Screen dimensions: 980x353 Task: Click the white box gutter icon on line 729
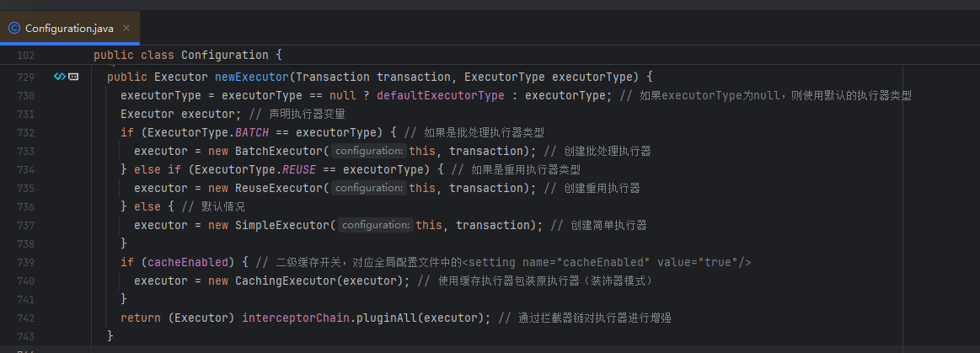tap(73, 77)
